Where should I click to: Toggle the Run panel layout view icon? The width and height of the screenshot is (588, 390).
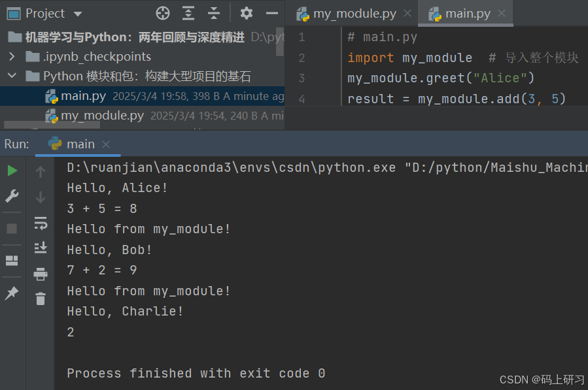[12, 260]
